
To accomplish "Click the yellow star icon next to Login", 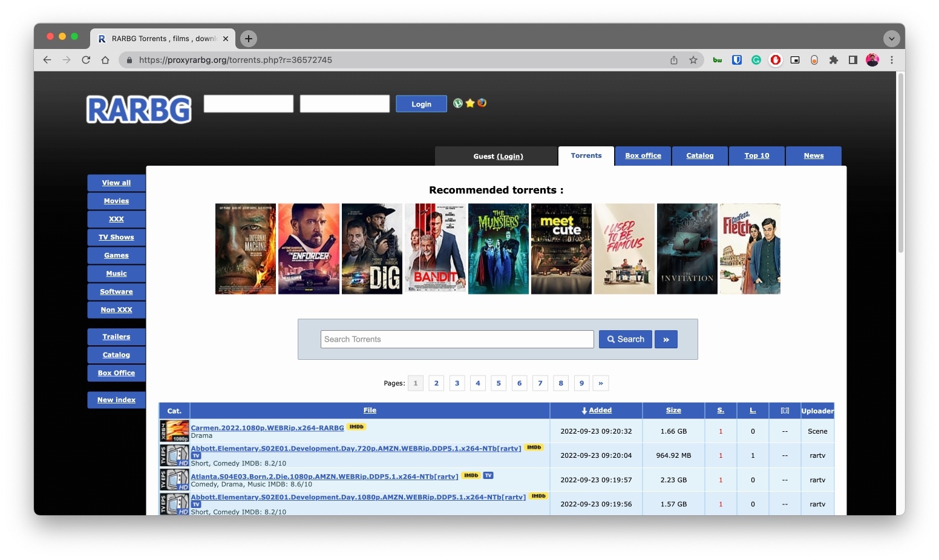I will click(469, 103).
